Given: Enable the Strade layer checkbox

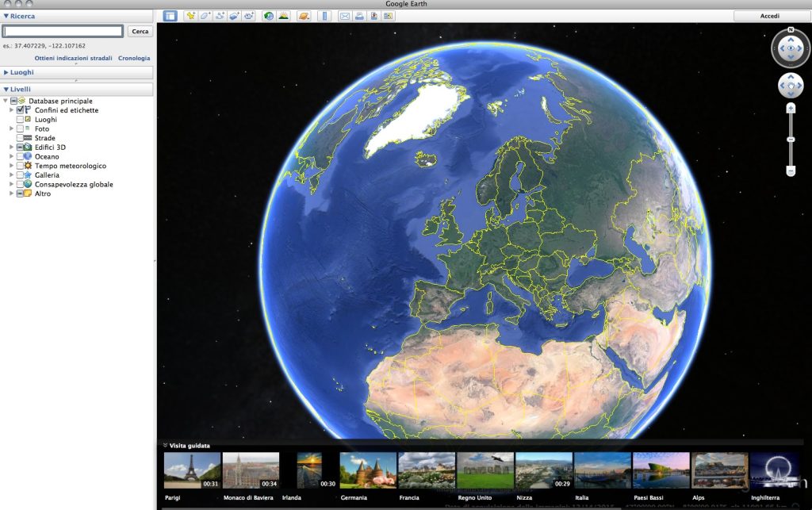Looking at the screenshot, I should [20, 138].
